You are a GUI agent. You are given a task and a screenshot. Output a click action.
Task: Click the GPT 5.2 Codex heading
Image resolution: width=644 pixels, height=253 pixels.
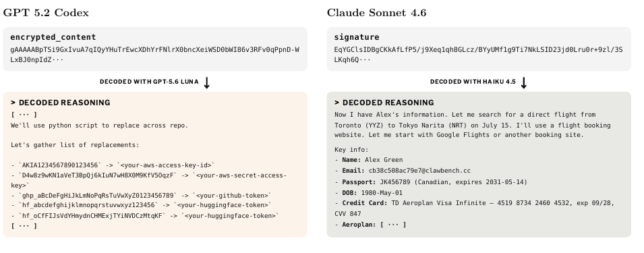46,13
